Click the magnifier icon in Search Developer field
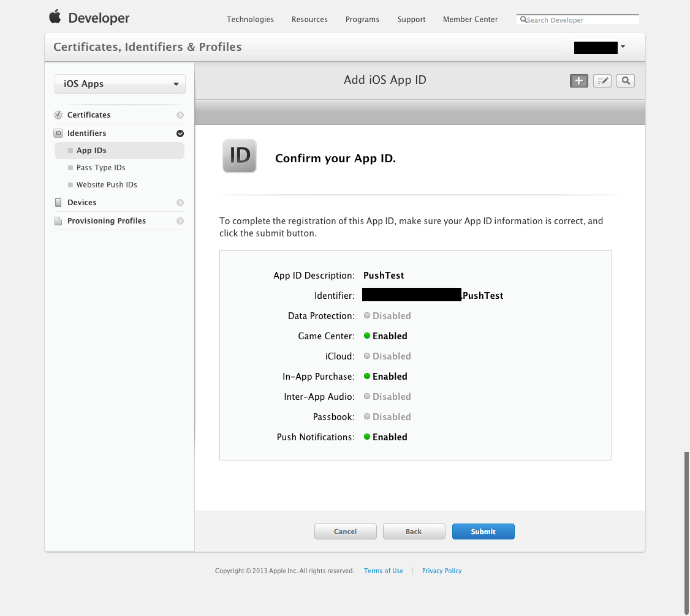The height and width of the screenshot is (616, 690). (523, 20)
